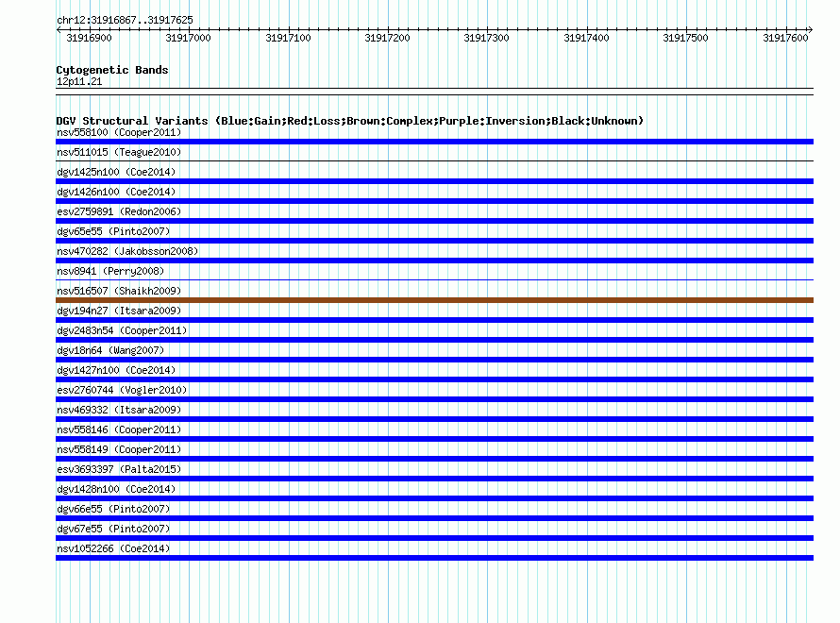Open the nsv469332 (Itsara2009) variant label
The image size is (840, 623).
pyautogui.click(x=119, y=410)
